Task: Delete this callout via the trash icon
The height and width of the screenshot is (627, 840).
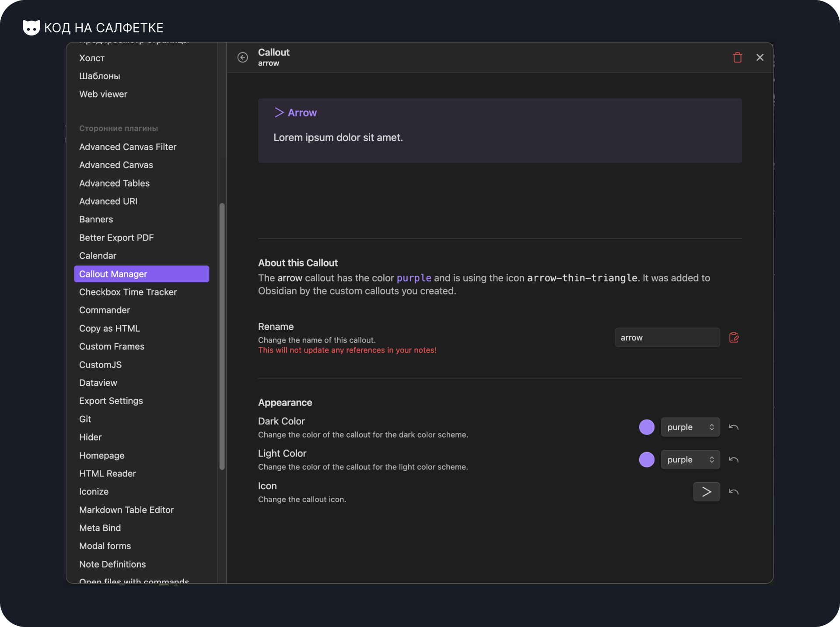Action: coord(737,57)
